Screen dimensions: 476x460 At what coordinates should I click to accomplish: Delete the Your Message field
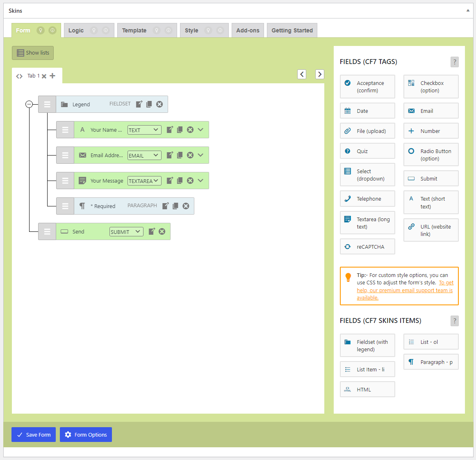click(190, 181)
